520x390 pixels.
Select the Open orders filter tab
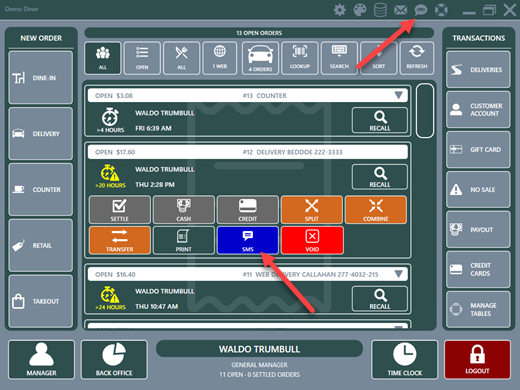tap(142, 58)
